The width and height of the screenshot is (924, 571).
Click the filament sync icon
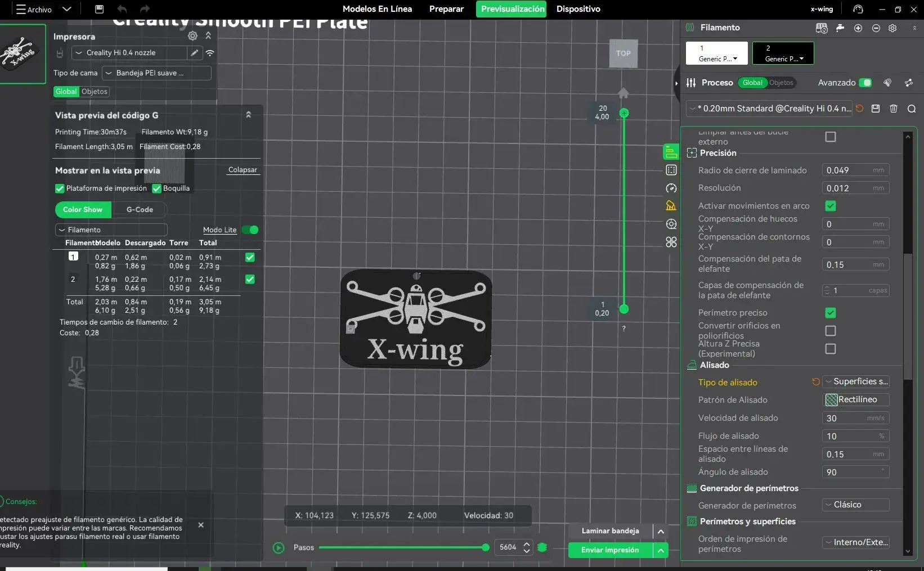pos(822,28)
